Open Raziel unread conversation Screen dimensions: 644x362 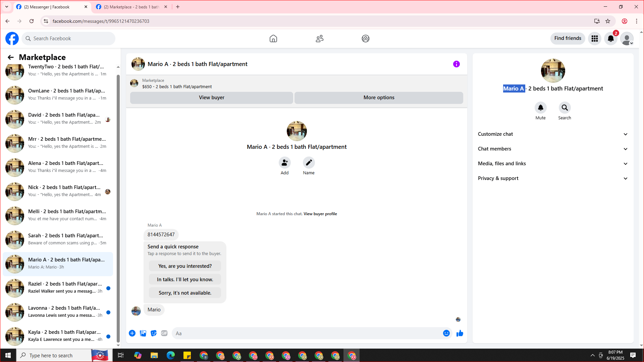[x=58, y=288]
